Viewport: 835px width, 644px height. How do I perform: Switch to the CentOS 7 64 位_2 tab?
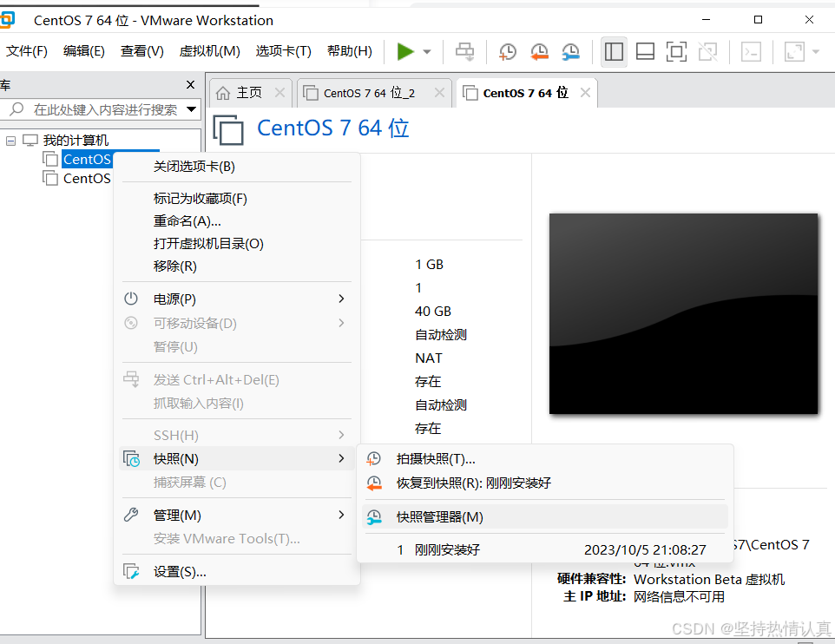(369, 93)
